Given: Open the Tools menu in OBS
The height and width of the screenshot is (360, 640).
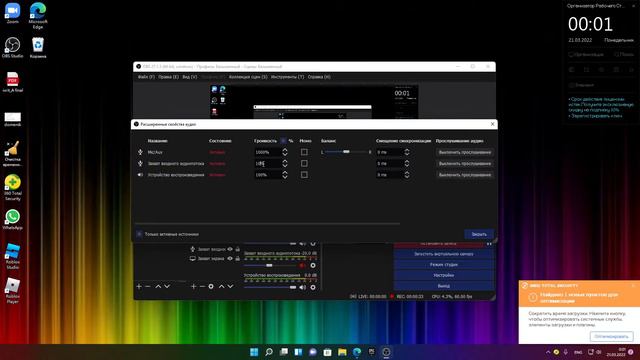Looking at the screenshot, I should point(287,77).
